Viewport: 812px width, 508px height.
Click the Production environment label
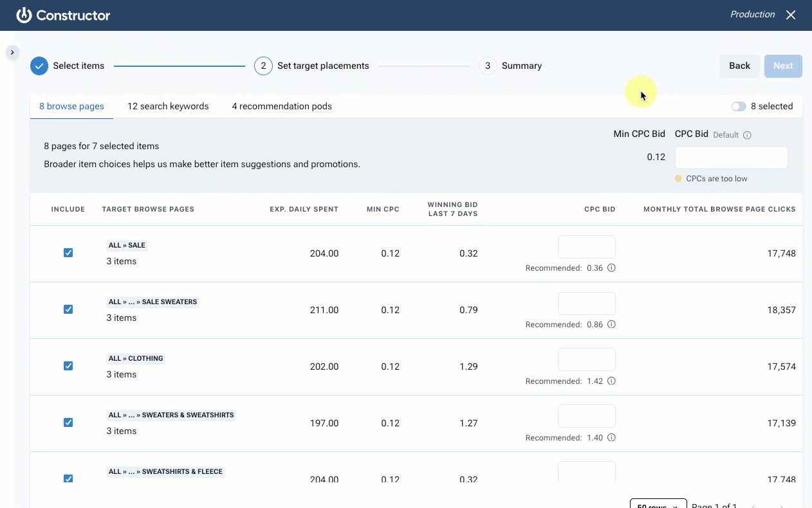(752, 14)
